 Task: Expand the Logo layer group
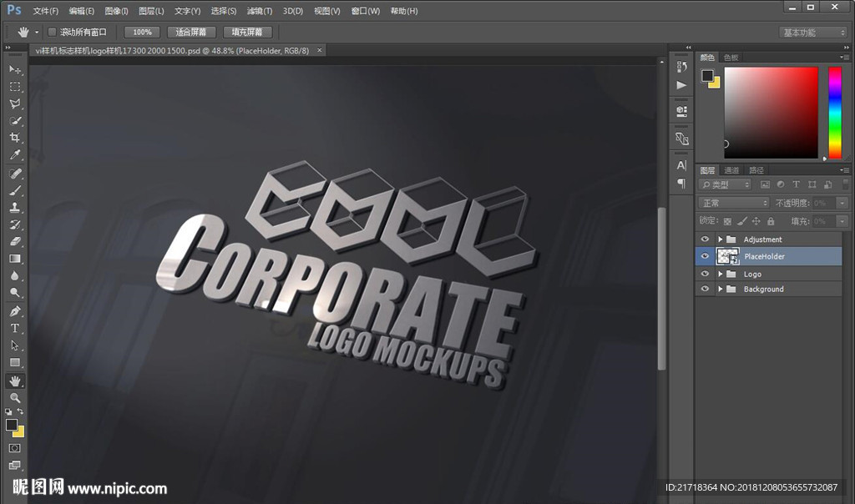pyautogui.click(x=721, y=274)
